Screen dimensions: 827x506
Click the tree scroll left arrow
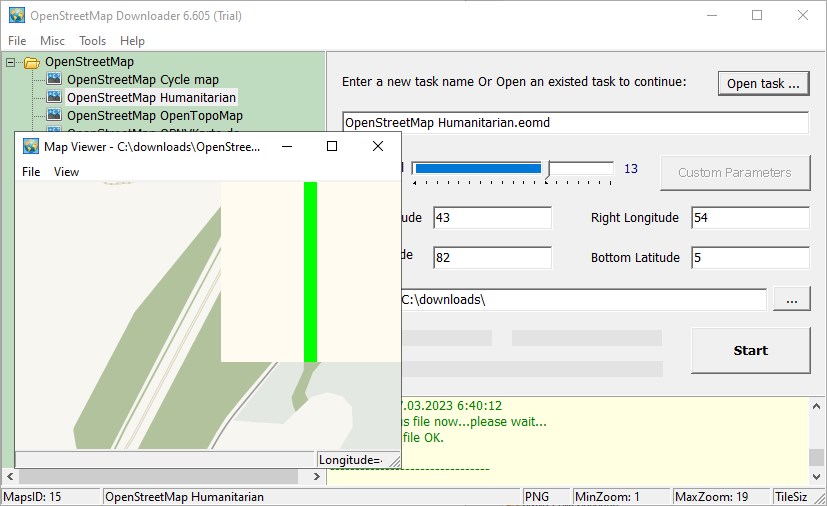(10, 476)
